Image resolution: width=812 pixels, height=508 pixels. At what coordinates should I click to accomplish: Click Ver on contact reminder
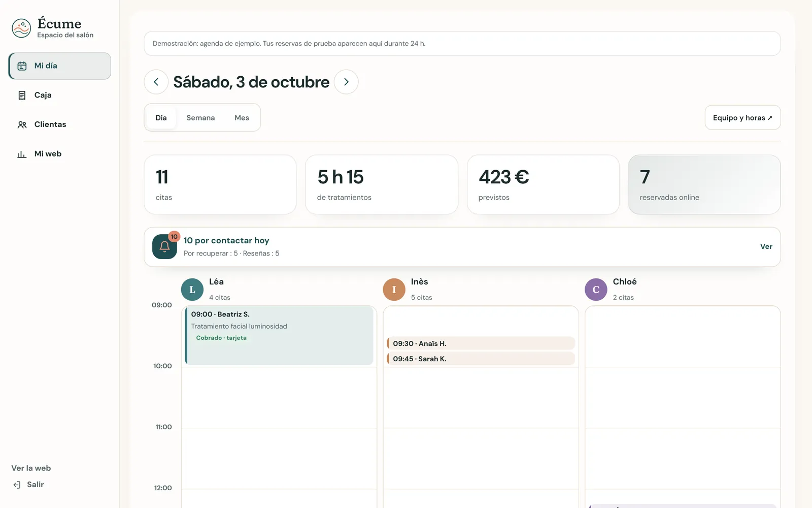pos(766,247)
